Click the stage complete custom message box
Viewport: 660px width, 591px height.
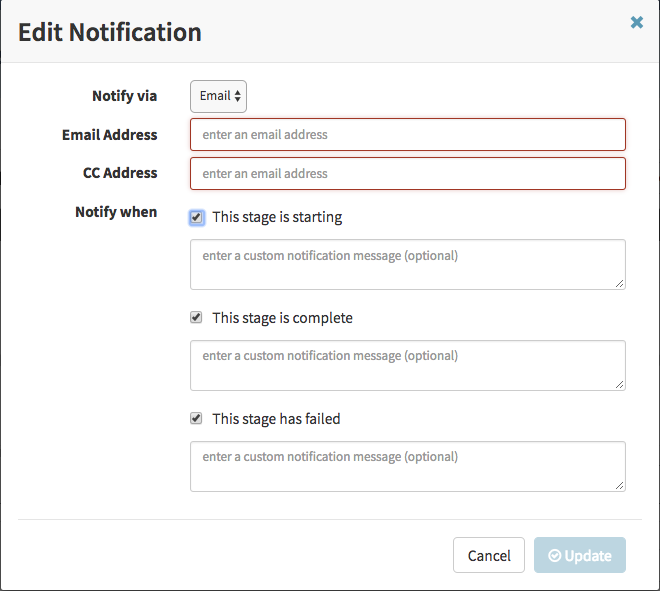(x=408, y=365)
